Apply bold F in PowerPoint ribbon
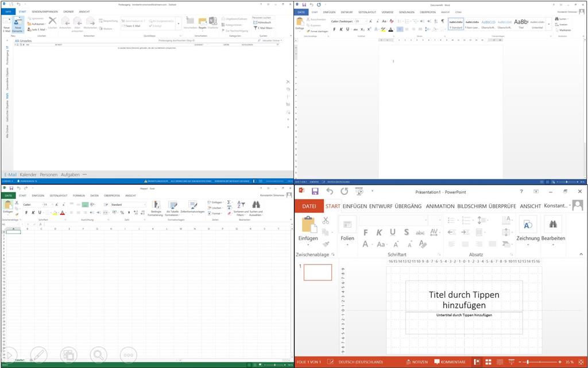 coord(366,233)
